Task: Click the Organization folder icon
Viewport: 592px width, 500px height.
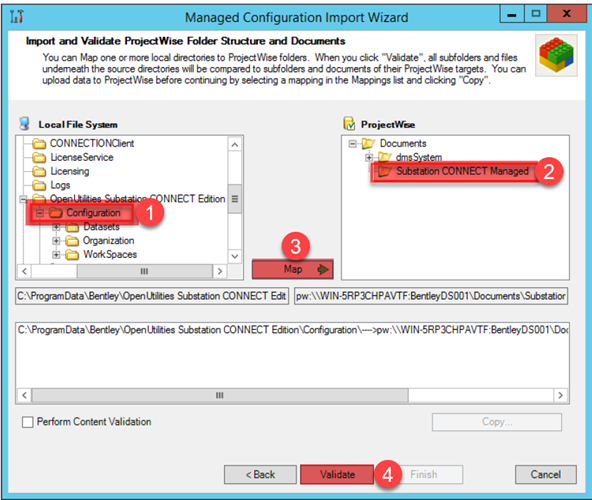Action: tap(72, 241)
